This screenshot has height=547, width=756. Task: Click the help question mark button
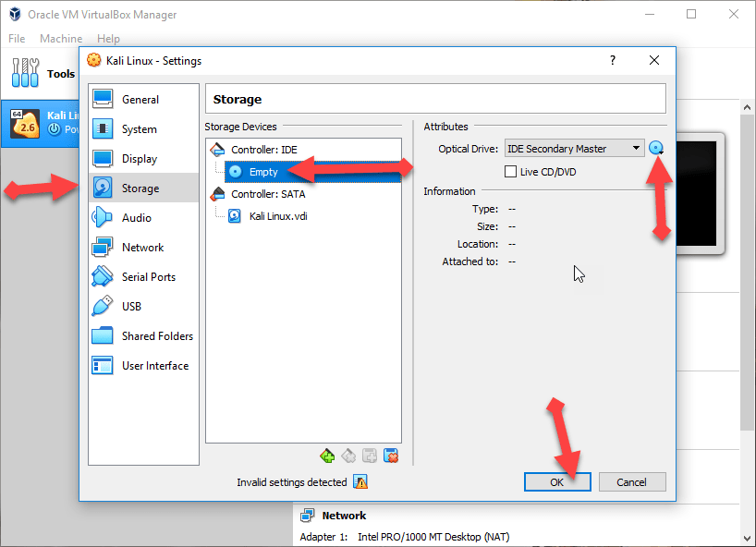(x=612, y=60)
